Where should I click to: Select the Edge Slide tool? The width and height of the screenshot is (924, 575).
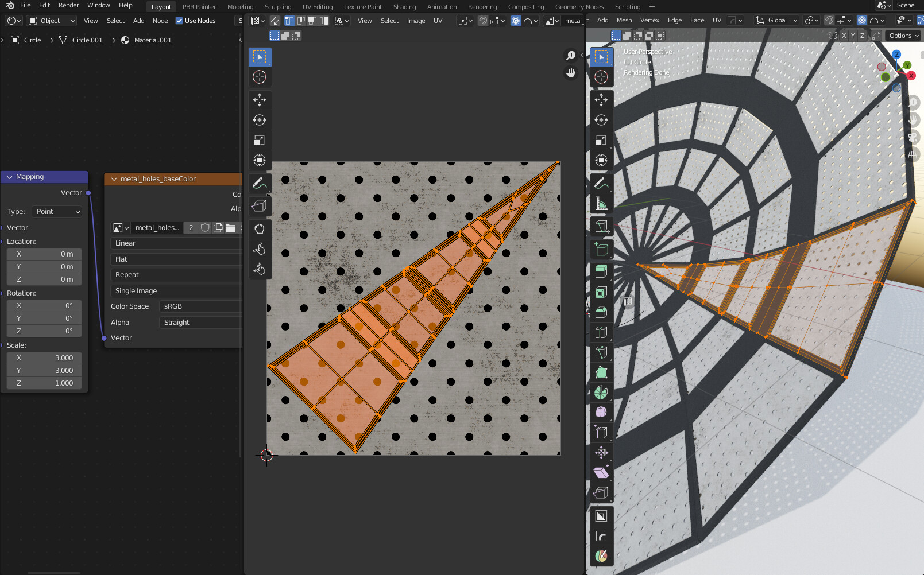point(601,433)
